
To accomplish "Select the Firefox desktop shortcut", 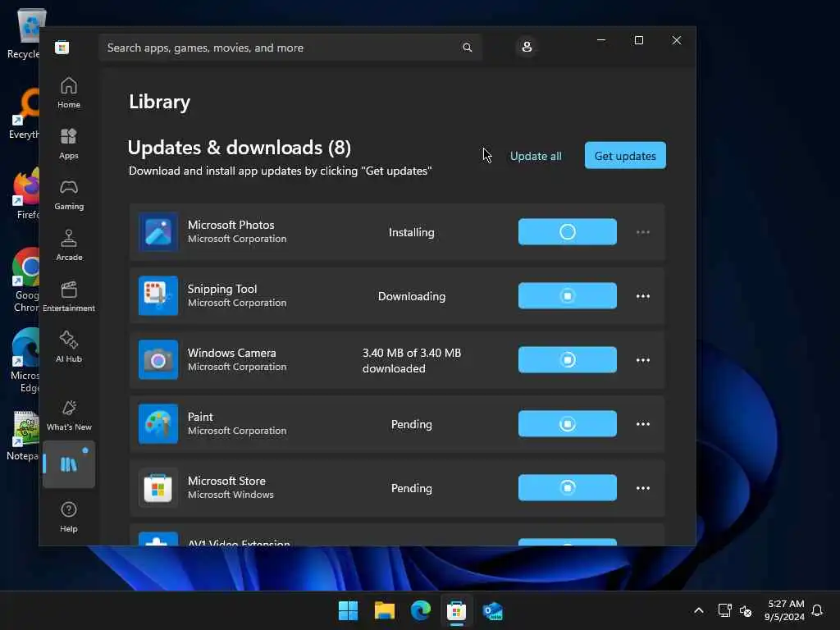I will point(25,194).
